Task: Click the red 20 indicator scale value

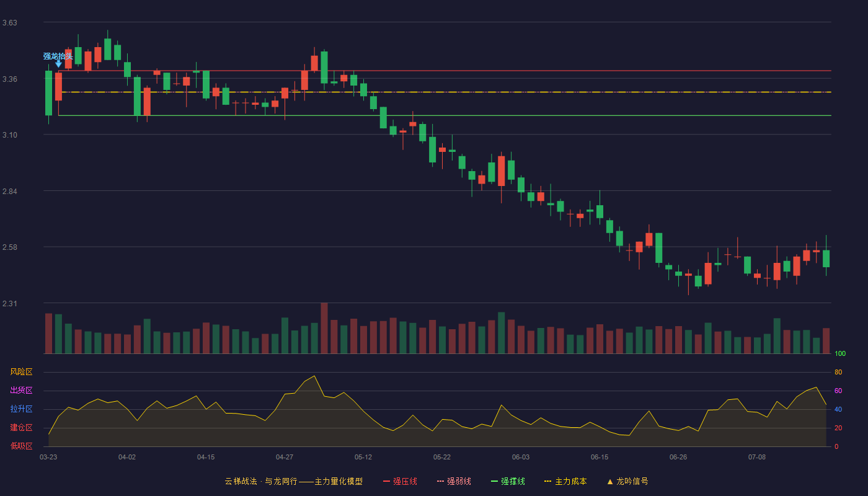Action: pos(838,428)
